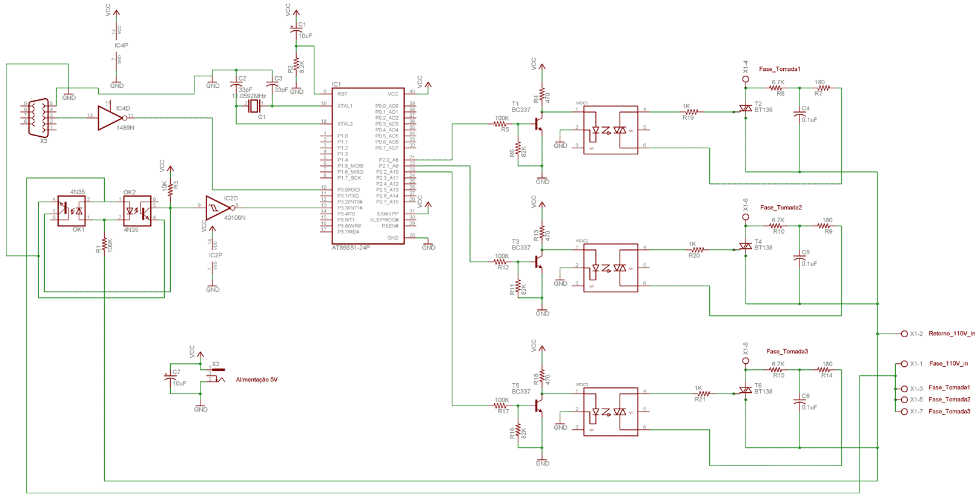Select capacitor C1 10uF symbol
The height and width of the screenshot is (500, 980).
pos(296,28)
